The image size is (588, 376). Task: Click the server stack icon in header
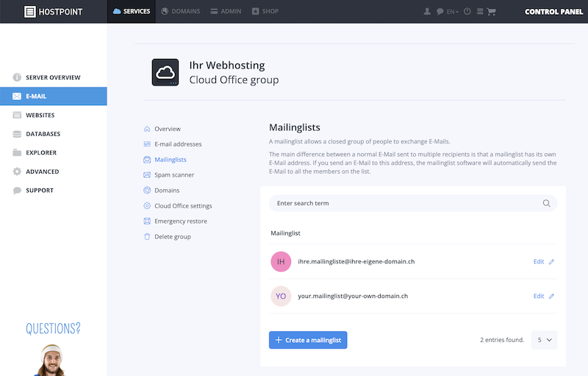(480, 11)
